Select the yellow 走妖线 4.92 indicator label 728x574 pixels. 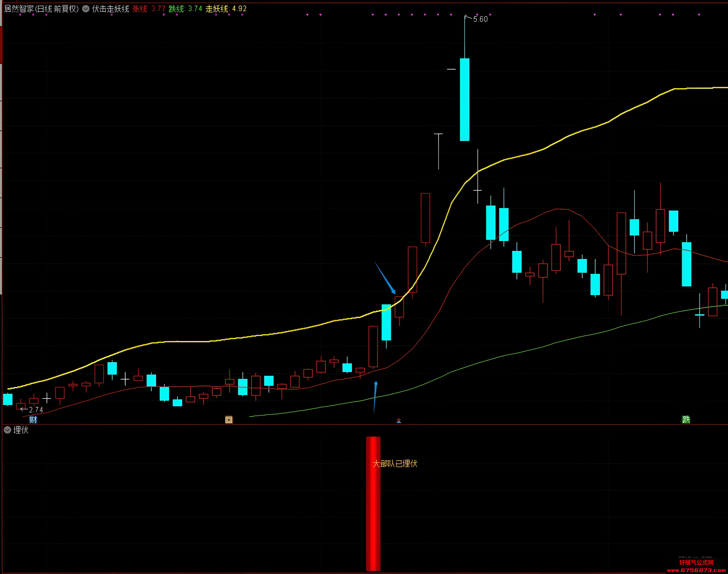pos(226,9)
